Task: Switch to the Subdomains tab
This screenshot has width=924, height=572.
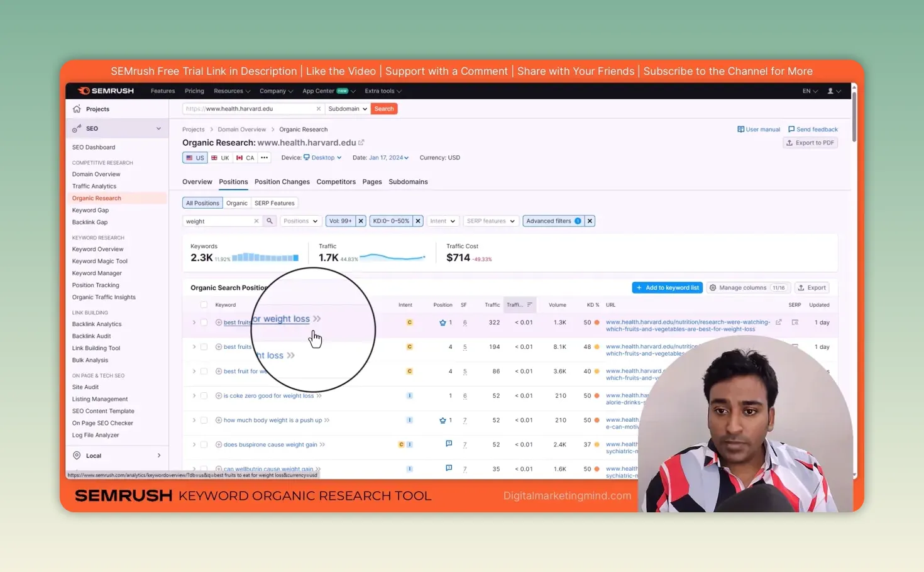Action: point(408,182)
